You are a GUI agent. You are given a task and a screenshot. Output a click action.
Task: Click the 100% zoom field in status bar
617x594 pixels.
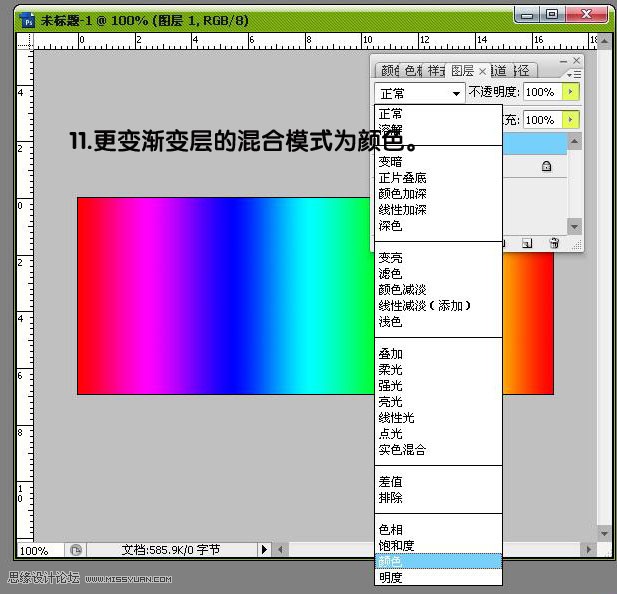coord(40,550)
